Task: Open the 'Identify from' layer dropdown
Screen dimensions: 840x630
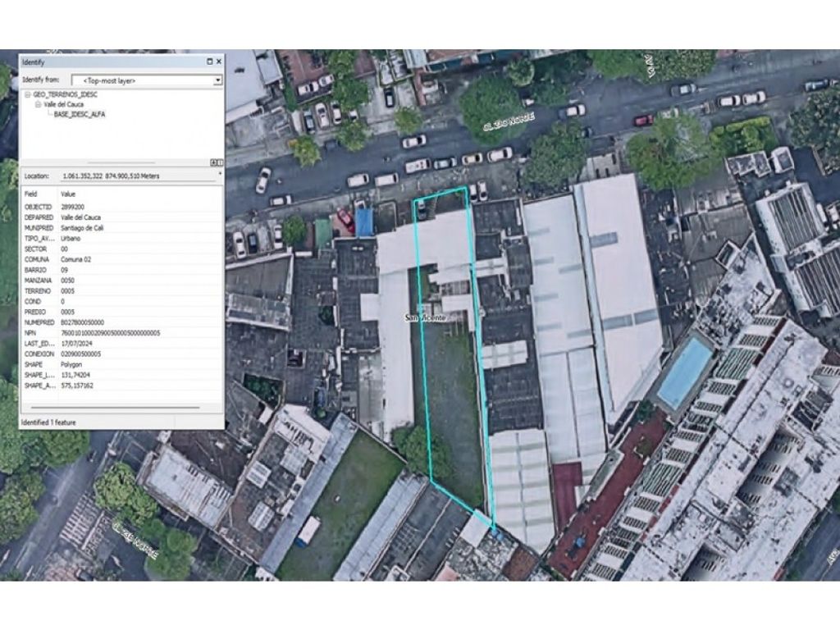Action: 217,80
